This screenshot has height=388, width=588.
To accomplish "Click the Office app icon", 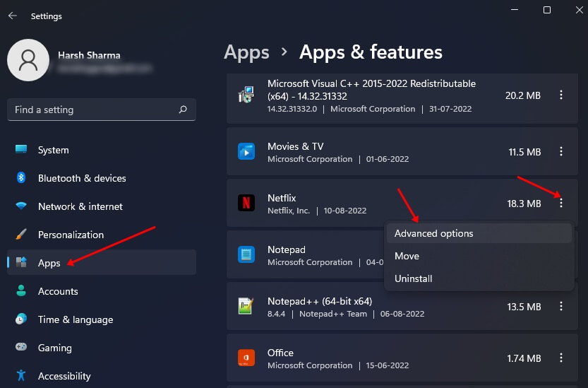I will [x=246, y=358].
